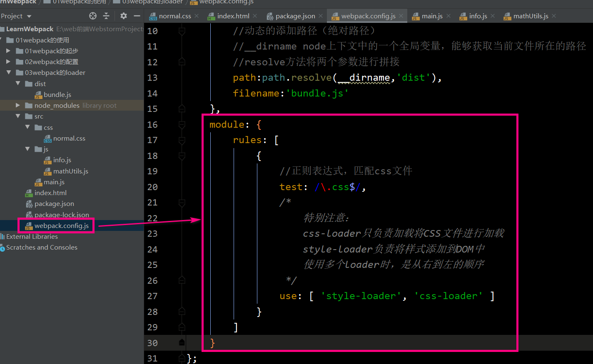Open info.js in the project tree
The image size is (593, 364).
coord(62,160)
